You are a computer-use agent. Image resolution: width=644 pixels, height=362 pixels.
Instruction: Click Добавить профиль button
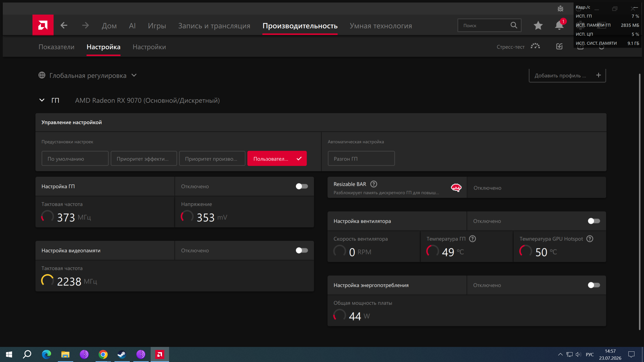pos(567,75)
